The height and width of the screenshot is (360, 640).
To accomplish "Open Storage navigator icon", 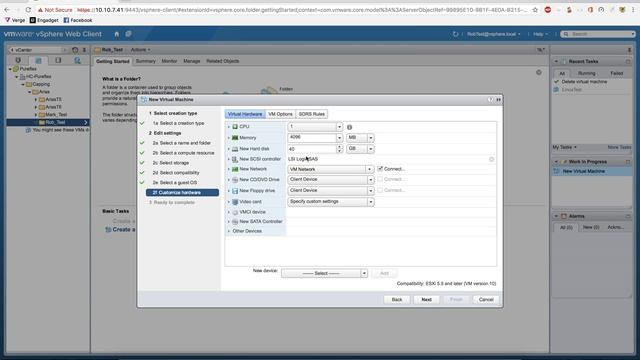I will point(58,60).
